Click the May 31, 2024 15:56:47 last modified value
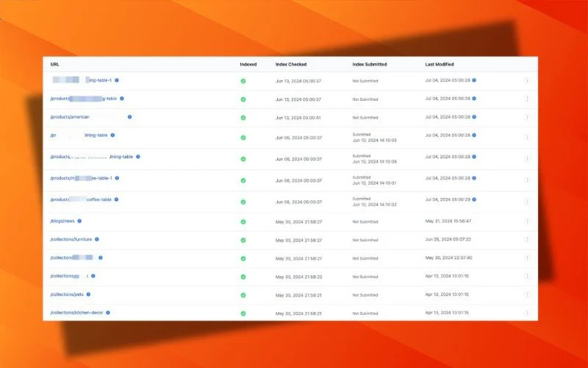 pyautogui.click(x=448, y=222)
